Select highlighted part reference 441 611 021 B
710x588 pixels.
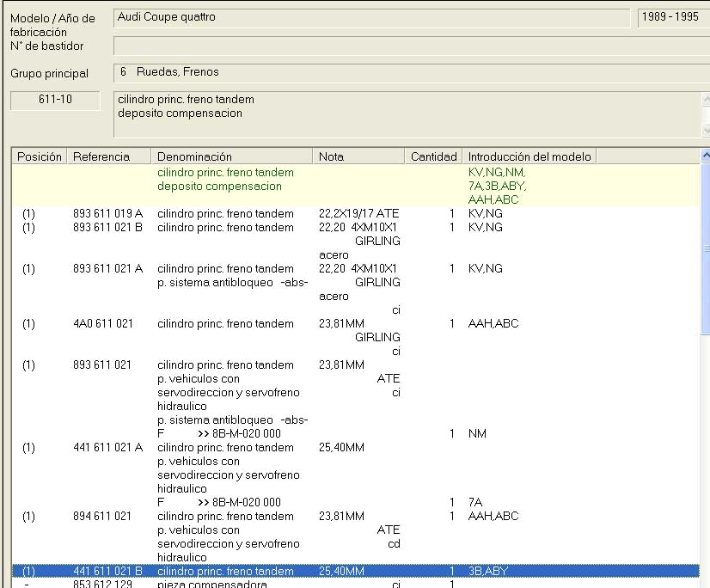pyautogui.click(x=107, y=571)
